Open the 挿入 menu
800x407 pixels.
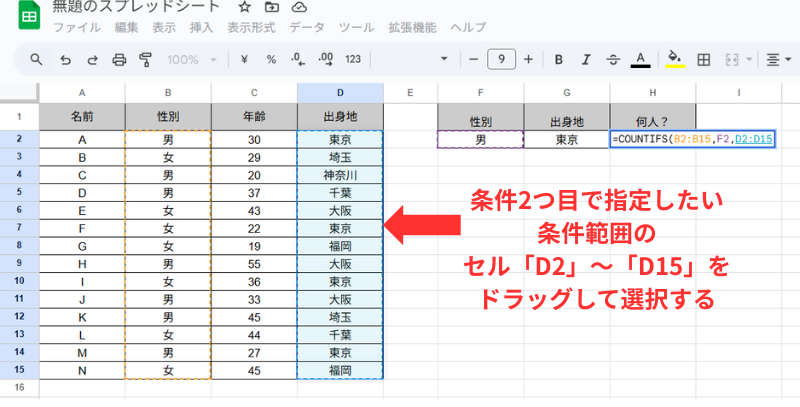[202, 28]
